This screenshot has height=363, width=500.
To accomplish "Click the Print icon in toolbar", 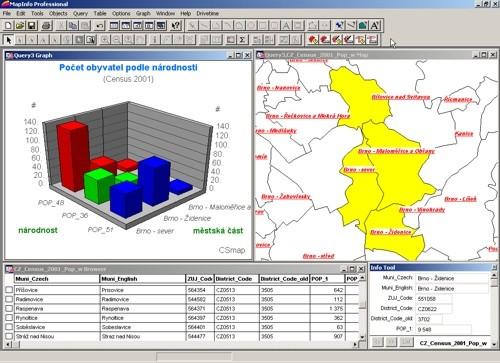I will 46,26.
